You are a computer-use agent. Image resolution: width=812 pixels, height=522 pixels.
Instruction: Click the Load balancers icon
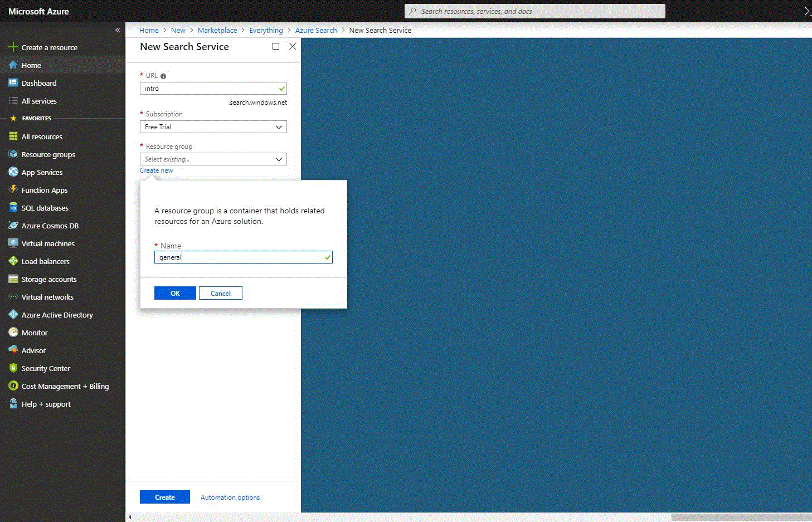tap(13, 261)
